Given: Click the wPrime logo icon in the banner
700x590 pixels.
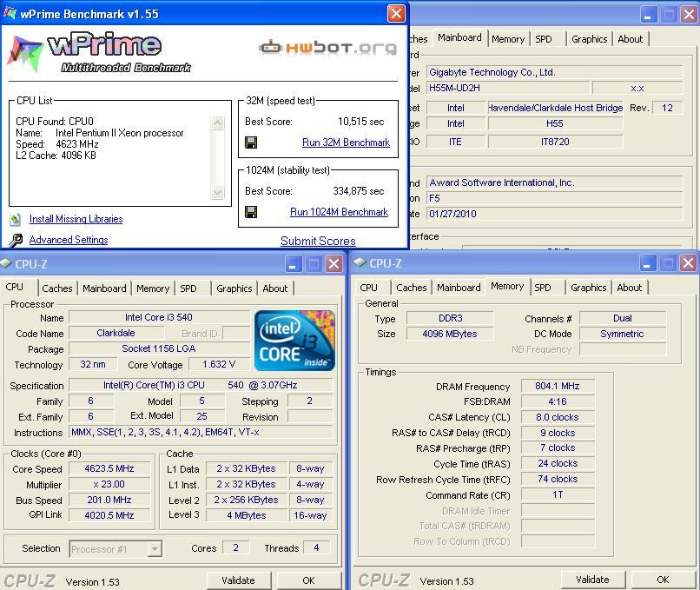Looking at the screenshot, I should 25,54.
